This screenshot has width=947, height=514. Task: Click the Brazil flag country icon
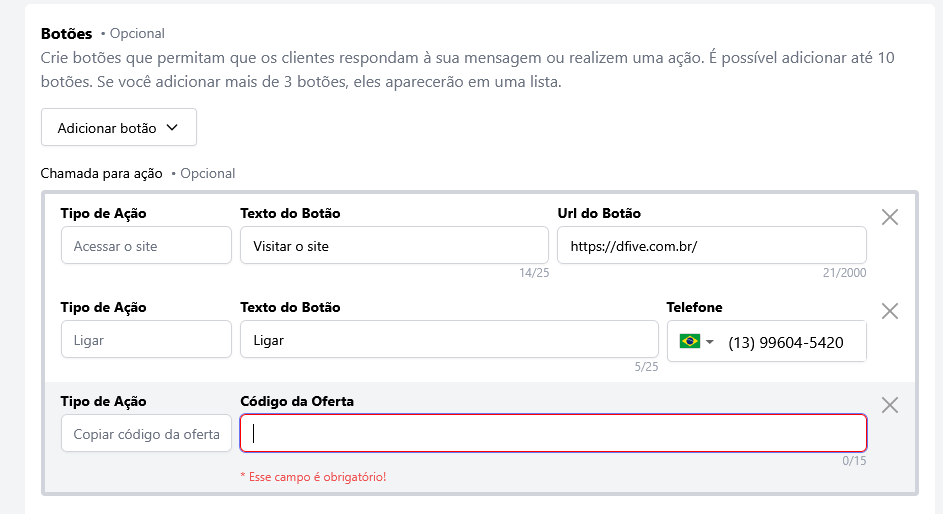[x=689, y=342]
